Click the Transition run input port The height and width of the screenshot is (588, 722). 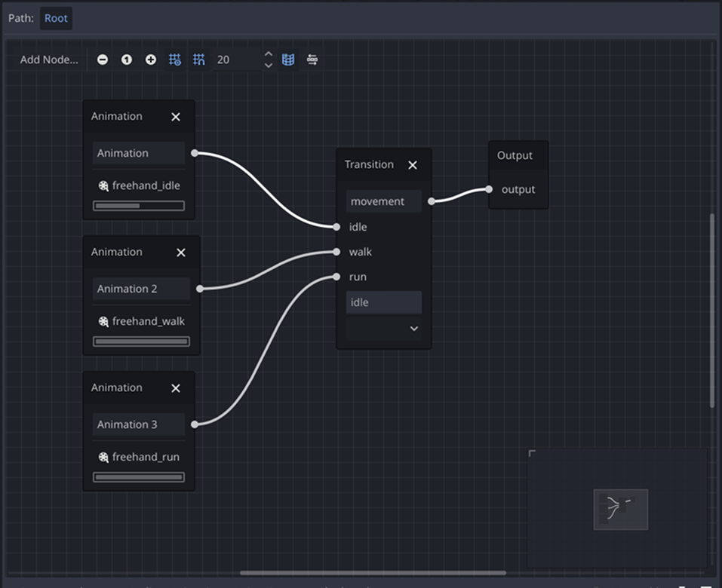[336, 277]
